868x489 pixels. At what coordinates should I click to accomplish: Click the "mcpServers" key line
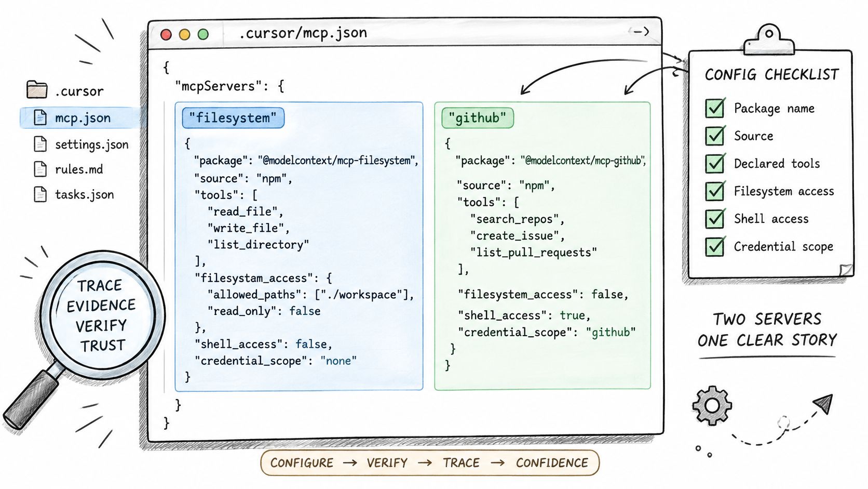coord(229,86)
